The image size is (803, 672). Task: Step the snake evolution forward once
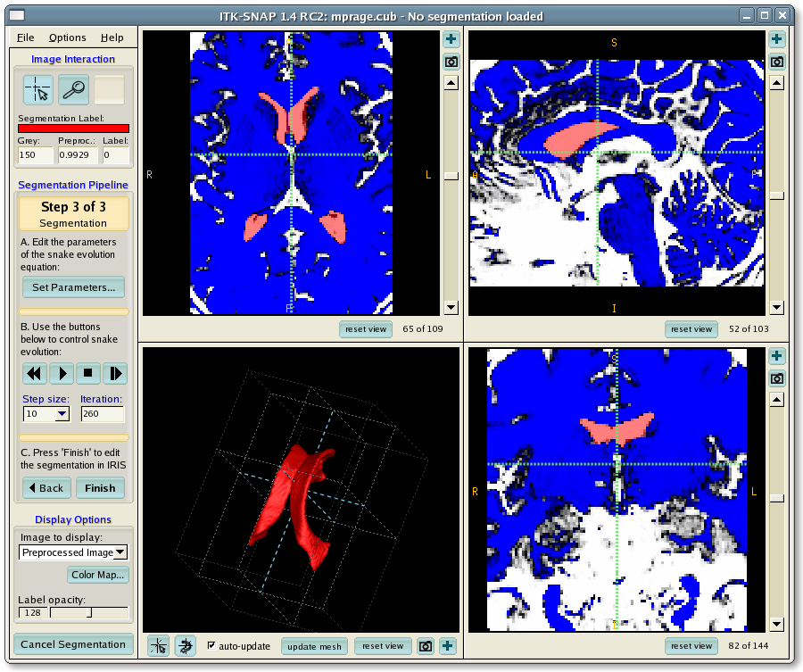point(114,374)
